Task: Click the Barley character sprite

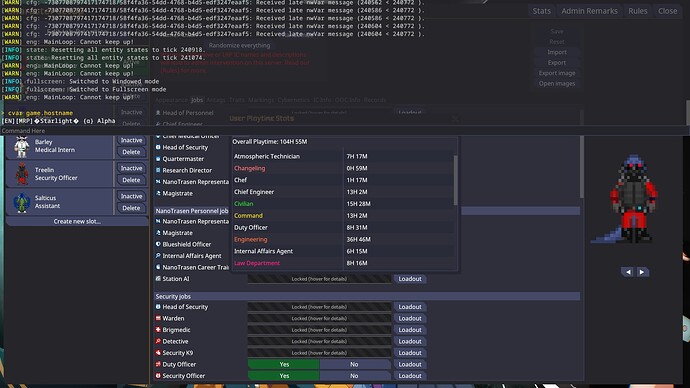Action: coord(21,146)
